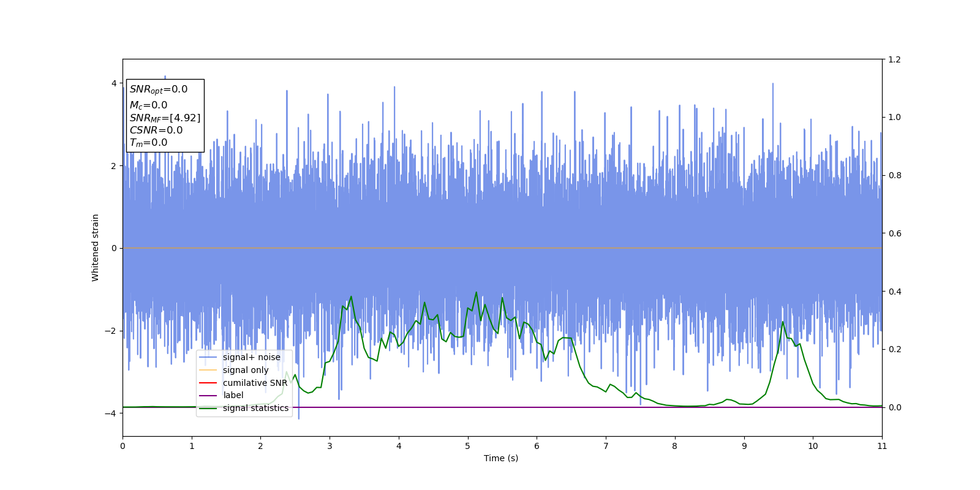The height and width of the screenshot is (490, 980).
Task: Click the right-axis tick label 1.2
Action: (x=894, y=59)
